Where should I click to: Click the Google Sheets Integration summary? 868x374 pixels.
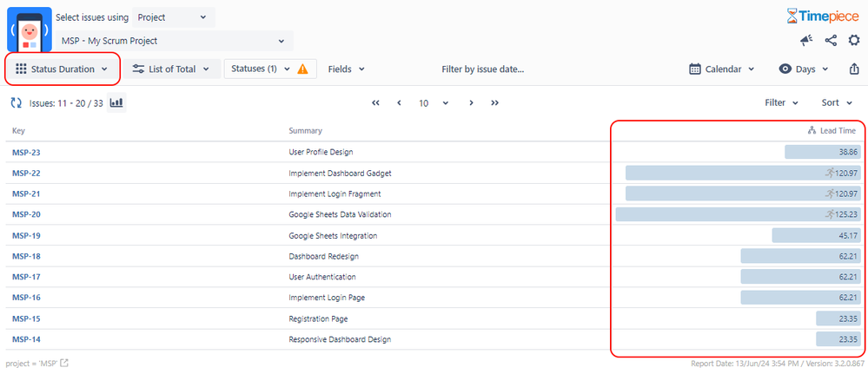[x=334, y=236]
